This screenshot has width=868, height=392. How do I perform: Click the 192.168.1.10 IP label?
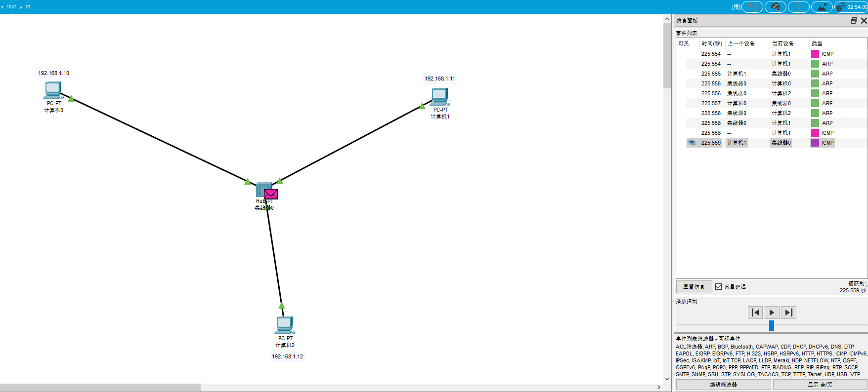click(x=54, y=73)
